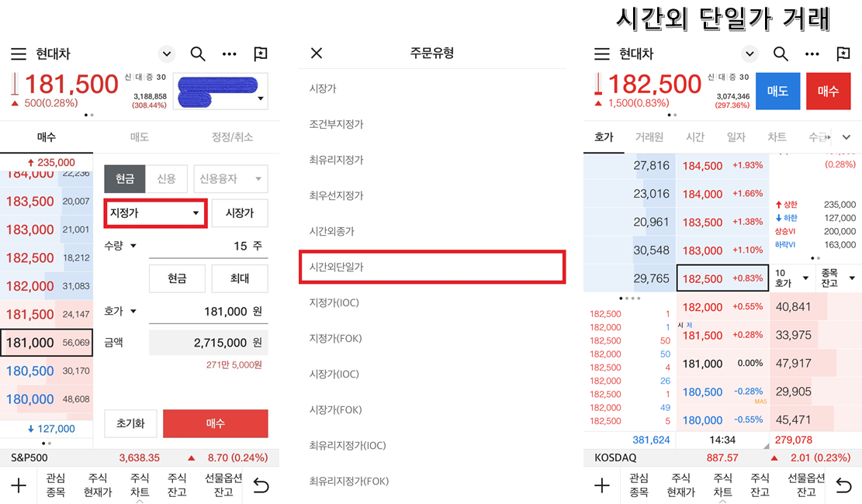
Task: Edit the 181,000 원 price field
Action: [209, 312]
